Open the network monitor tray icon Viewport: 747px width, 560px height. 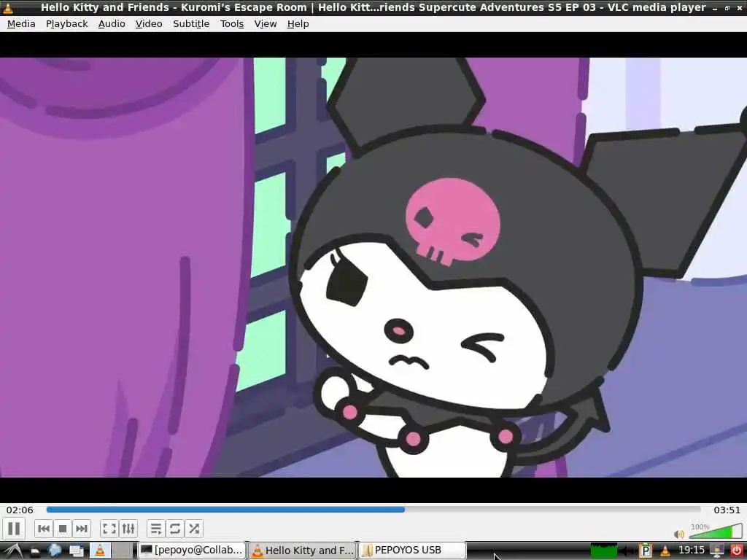(717, 551)
